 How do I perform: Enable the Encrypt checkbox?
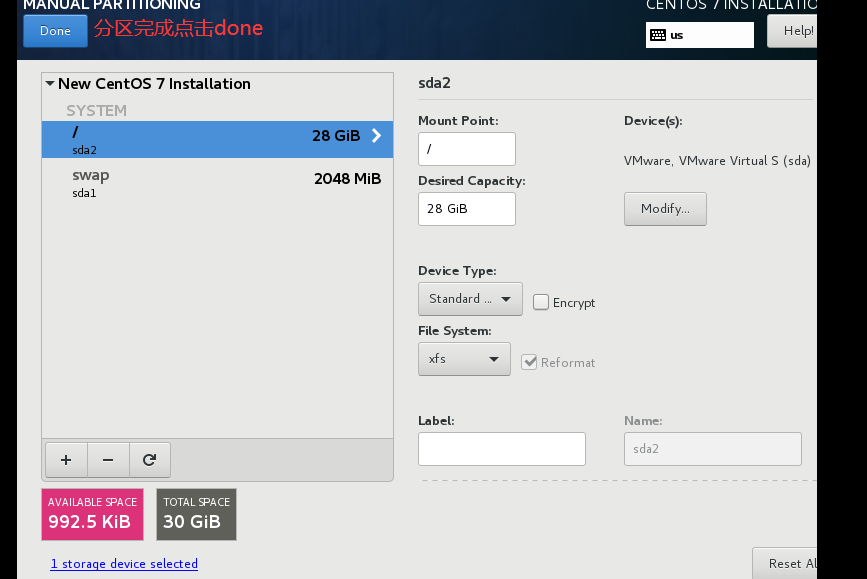[541, 302]
